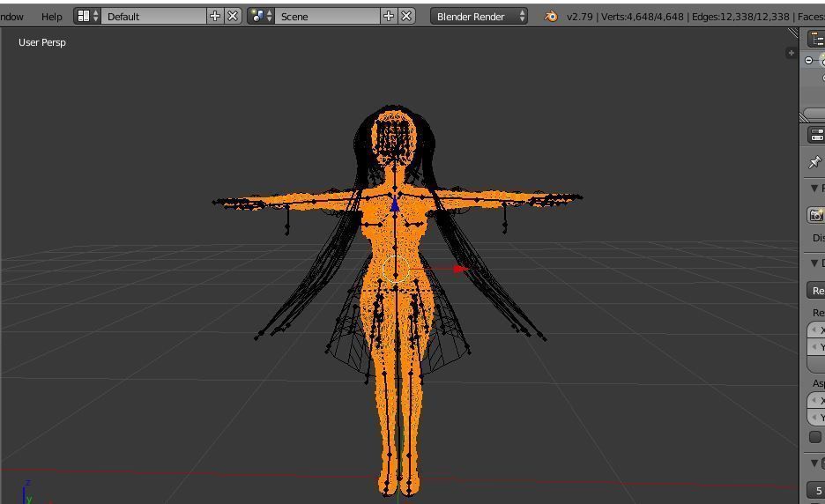Image resolution: width=825 pixels, height=504 pixels.
Task: Open the Properties editor type icon
Action: click(x=817, y=135)
